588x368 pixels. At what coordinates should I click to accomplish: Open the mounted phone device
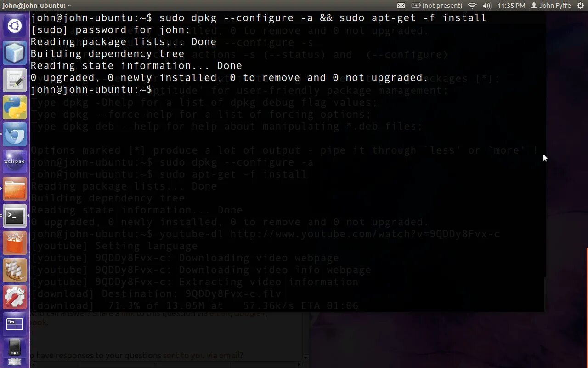coord(15,351)
